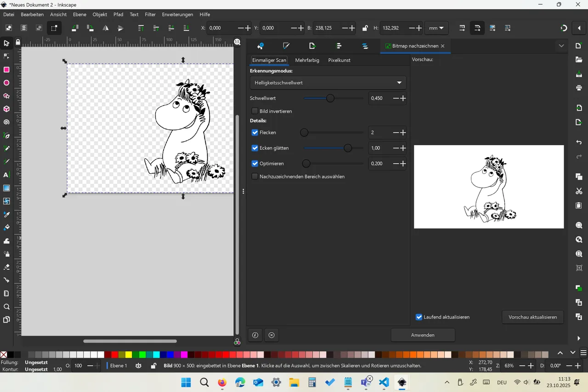Click the Schwellwert value field 0,450
The width and height of the screenshot is (588, 392).
point(380,98)
